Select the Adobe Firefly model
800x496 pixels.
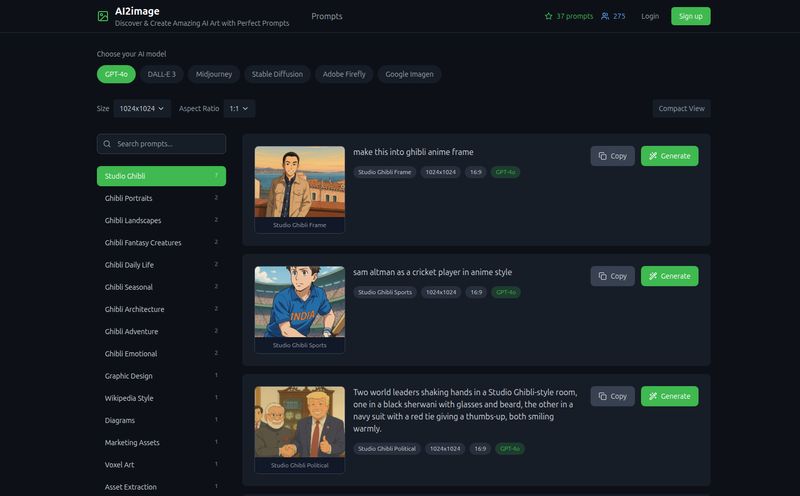tap(344, 74)
